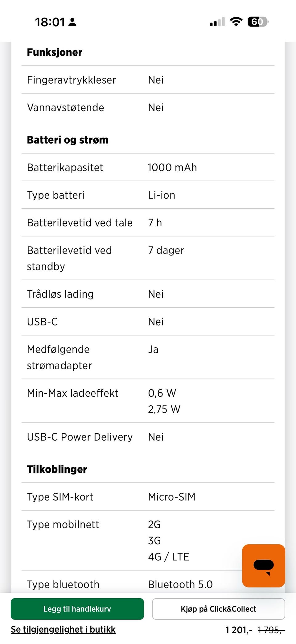Tap the Wi-Fi status icon
The height and width of the screenshot is (644, 296).
[x=236, y=22]
